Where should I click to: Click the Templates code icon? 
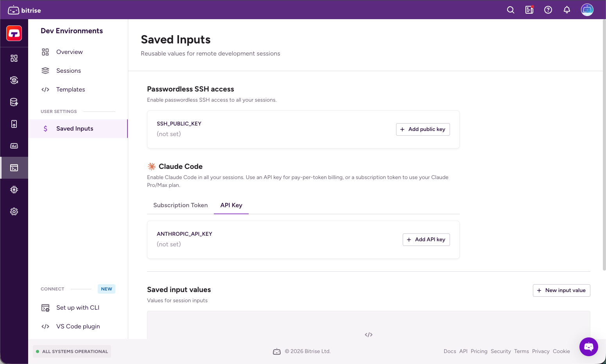[45, 90]
